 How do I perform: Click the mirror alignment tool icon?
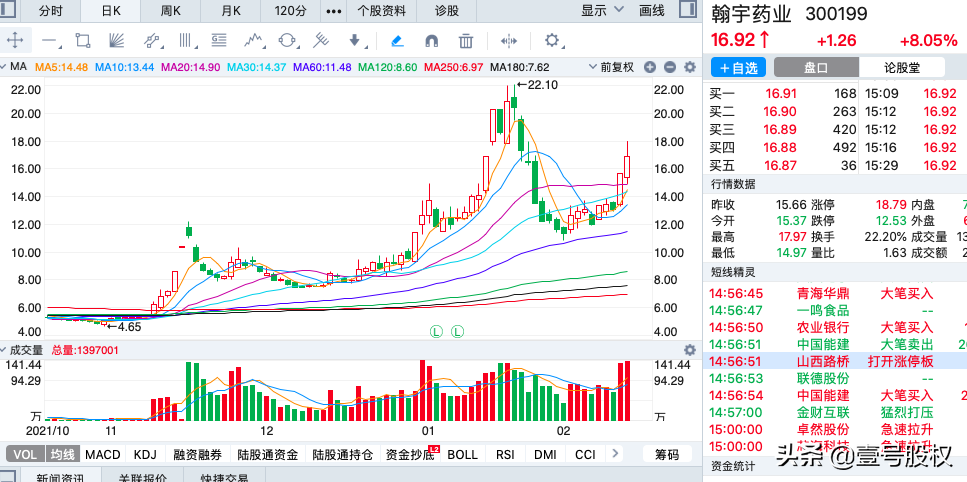(x=509, y=41)
